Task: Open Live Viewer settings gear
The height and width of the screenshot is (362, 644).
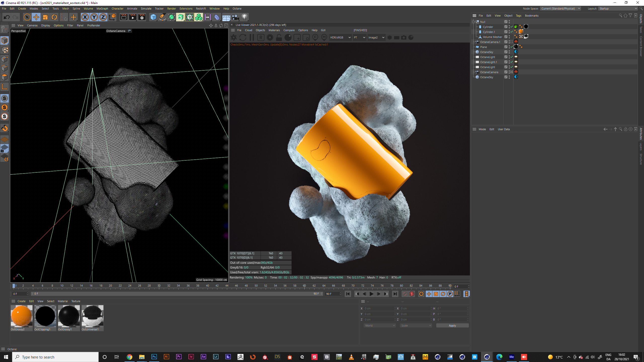Action: point(270,37)
